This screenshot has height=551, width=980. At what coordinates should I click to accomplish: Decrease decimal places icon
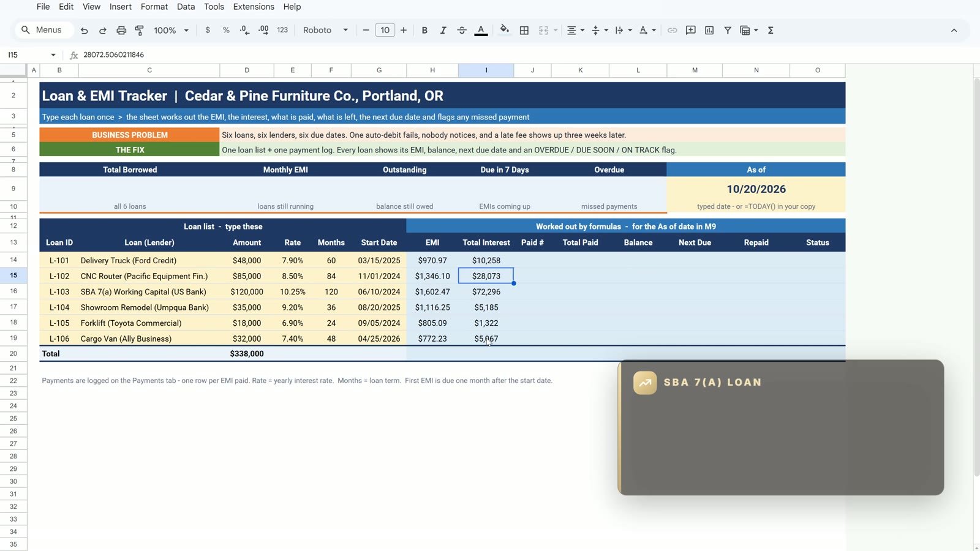point(244,30)
